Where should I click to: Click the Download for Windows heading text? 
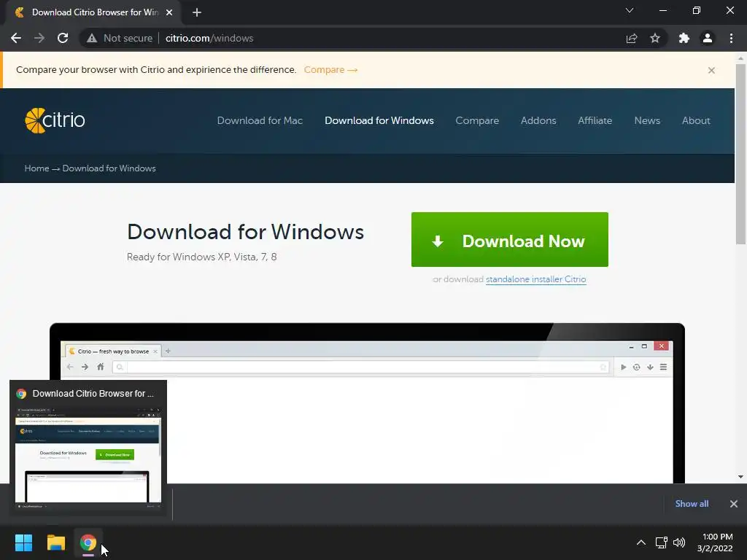[245, 232]
